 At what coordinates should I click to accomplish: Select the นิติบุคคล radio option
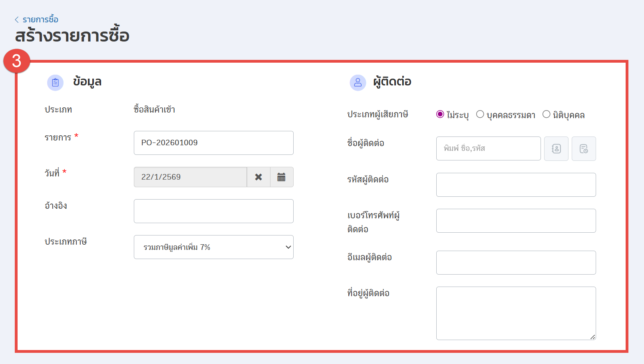coord(546,115)
